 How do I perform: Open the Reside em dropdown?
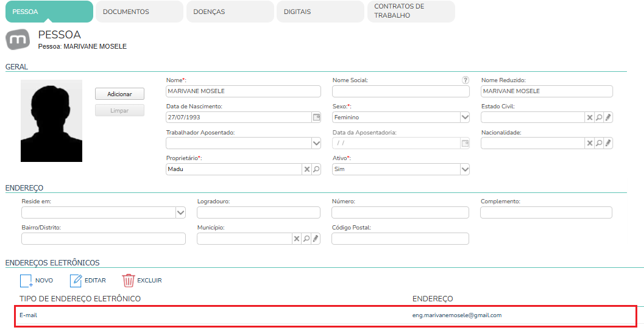point(181,212)
